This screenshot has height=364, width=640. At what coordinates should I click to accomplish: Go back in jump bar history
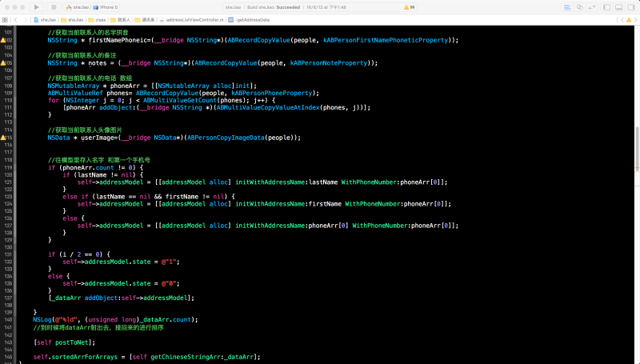point(16,18)
